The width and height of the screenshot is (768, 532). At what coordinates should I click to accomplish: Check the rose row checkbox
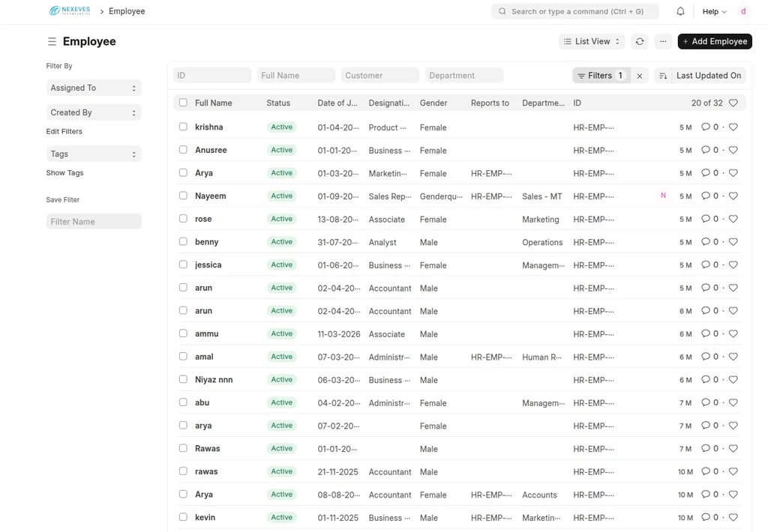coord(183,219)
